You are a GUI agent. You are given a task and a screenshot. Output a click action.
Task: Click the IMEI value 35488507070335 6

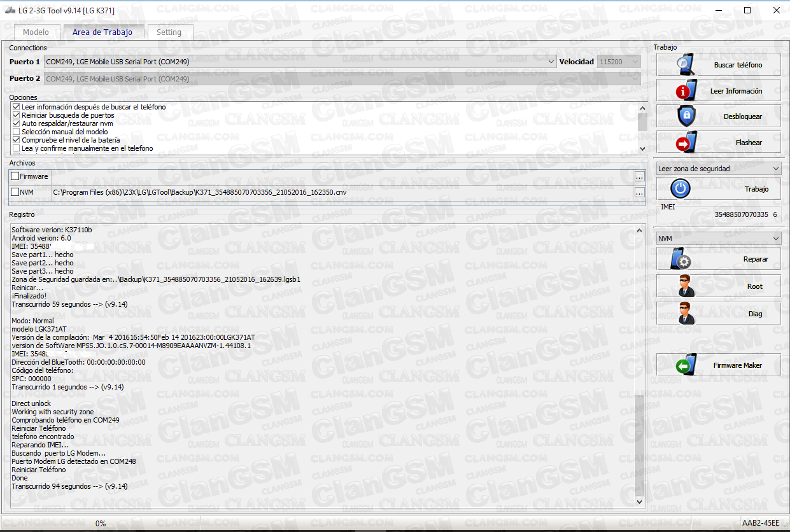tap(745, 214)
